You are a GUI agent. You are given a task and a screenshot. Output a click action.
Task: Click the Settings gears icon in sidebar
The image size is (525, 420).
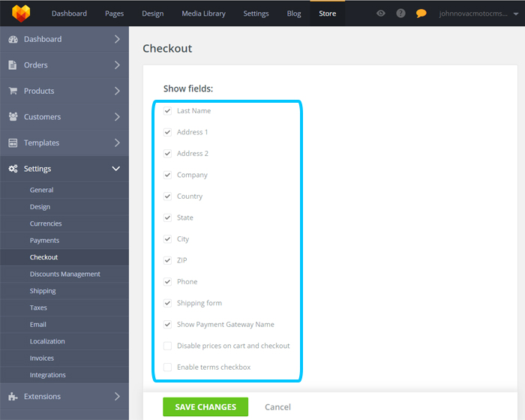(x=13, y=169)
